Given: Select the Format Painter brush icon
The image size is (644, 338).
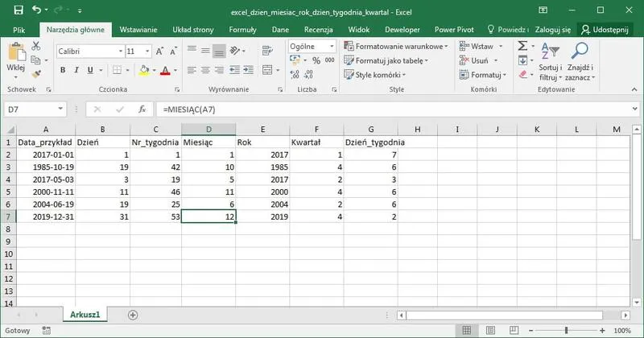Looking at the screenshot, I should pyautogui.click(x=35, y=72).
